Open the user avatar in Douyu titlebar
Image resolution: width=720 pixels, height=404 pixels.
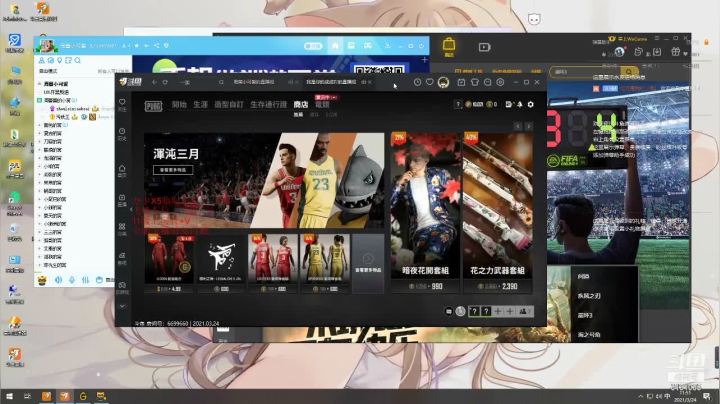(443, 82)
